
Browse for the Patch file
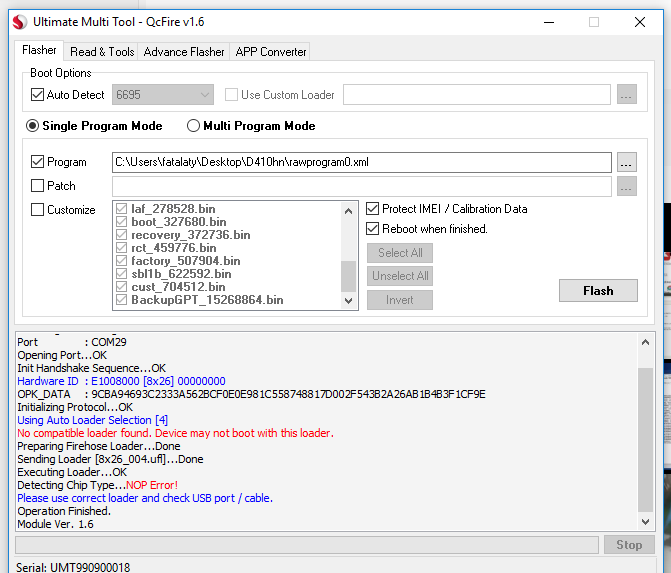pos(626,187)
